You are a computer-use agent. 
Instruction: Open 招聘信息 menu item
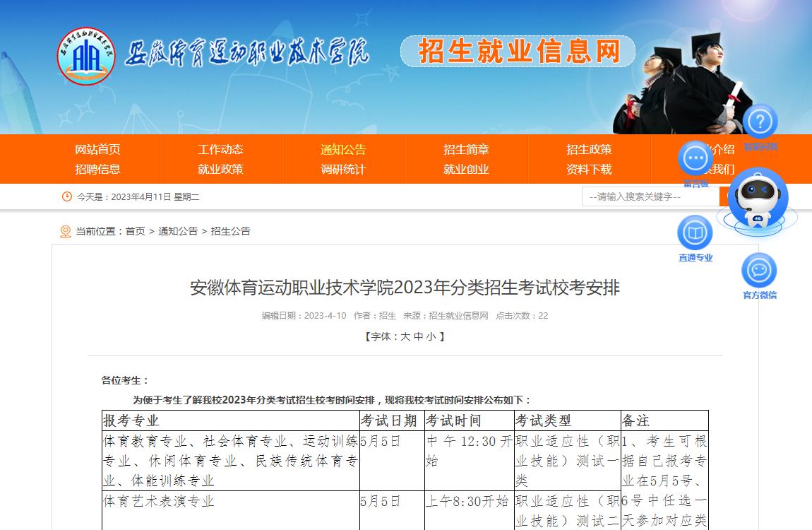pyautogui.click(x=97, y=170)
